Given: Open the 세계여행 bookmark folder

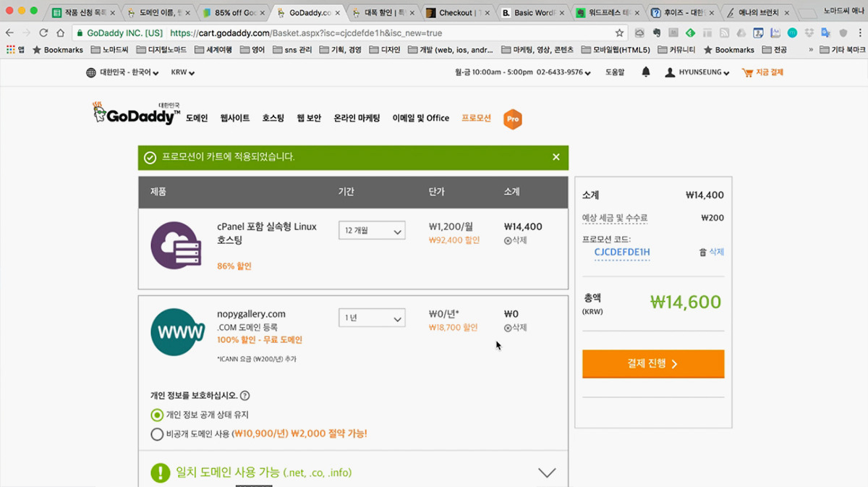Looking at the screenshot, I should click(215, 50).
